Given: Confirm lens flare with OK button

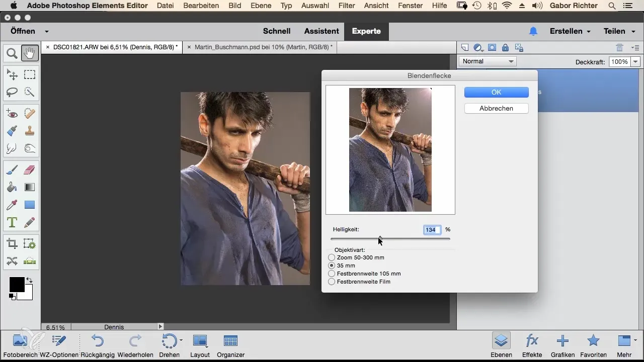Looking at the screenshot, I should (x=496, y=92).
